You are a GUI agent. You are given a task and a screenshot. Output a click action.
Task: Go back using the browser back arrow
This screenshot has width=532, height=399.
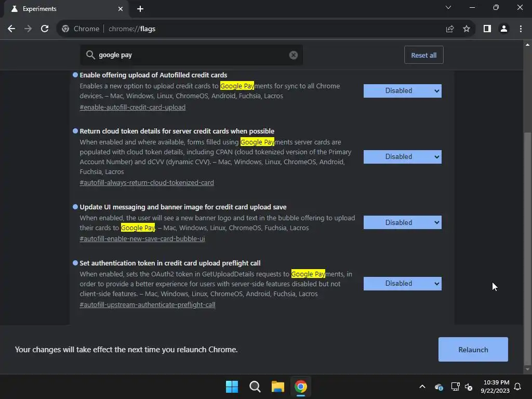click(x=11, y=29)
